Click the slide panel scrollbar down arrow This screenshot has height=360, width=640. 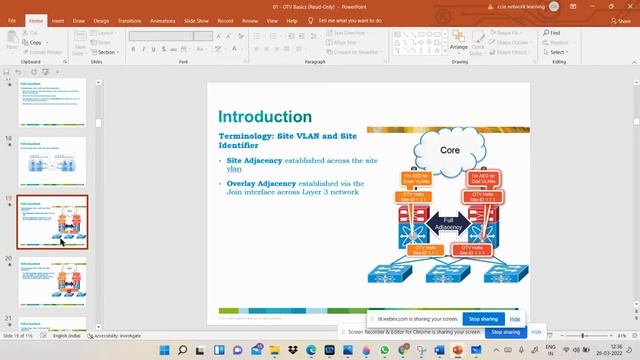coord(98,327)
